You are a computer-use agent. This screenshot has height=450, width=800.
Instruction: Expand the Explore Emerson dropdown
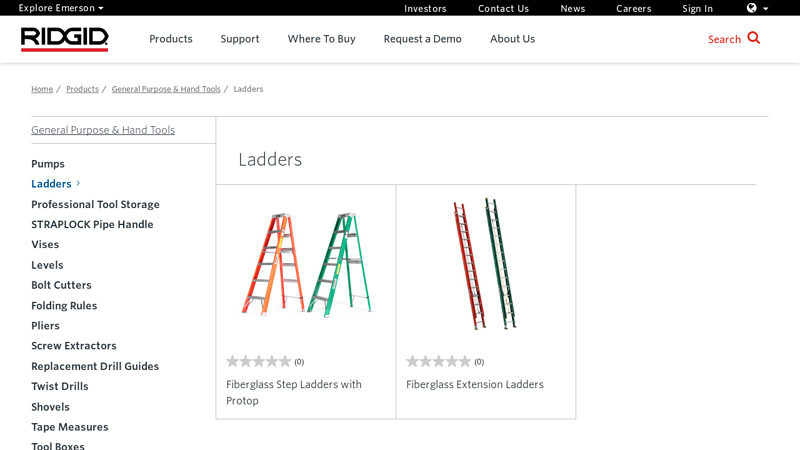pos(61,8)
